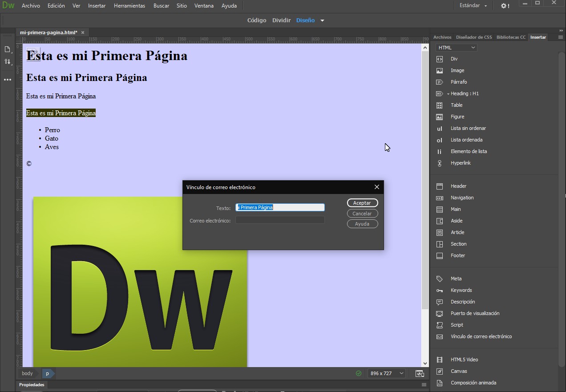This screenshot has height=392, width=566.
Task: Open the Diseño view mode dropdown arrow
Action: pyautogui.click(x=322, y=20)
